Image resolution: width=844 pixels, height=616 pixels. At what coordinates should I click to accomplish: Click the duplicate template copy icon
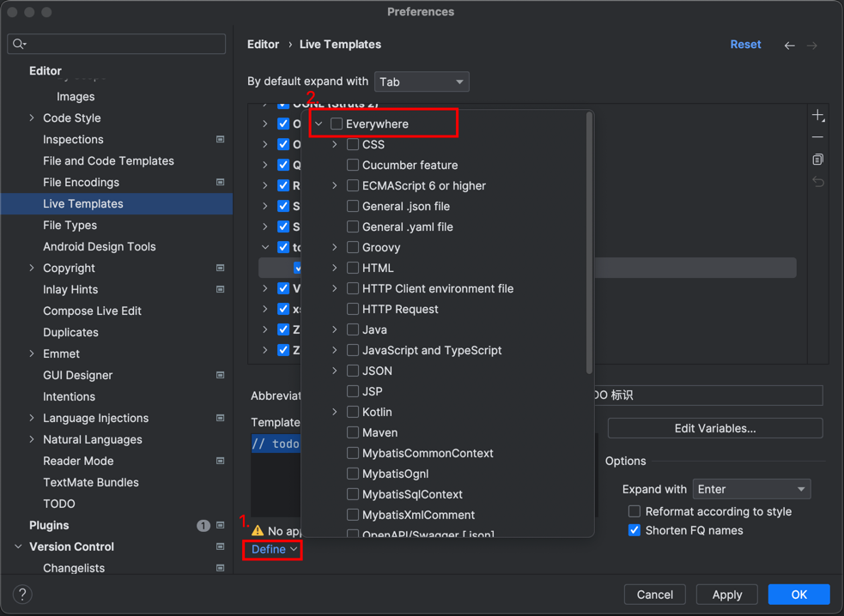coord(817,160)
